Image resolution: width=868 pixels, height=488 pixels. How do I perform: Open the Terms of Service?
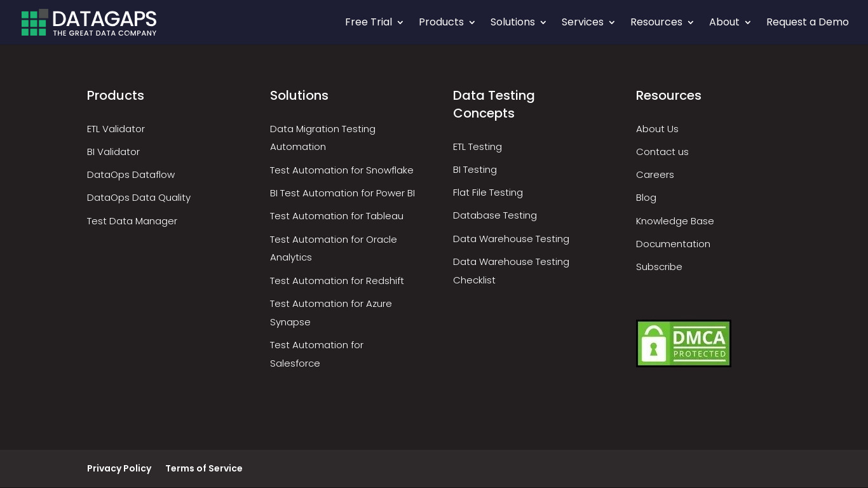(204, 468)
